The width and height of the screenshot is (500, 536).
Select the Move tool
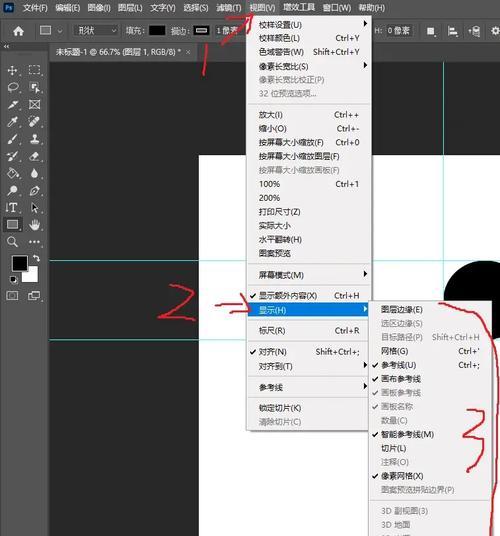point(13,70)
